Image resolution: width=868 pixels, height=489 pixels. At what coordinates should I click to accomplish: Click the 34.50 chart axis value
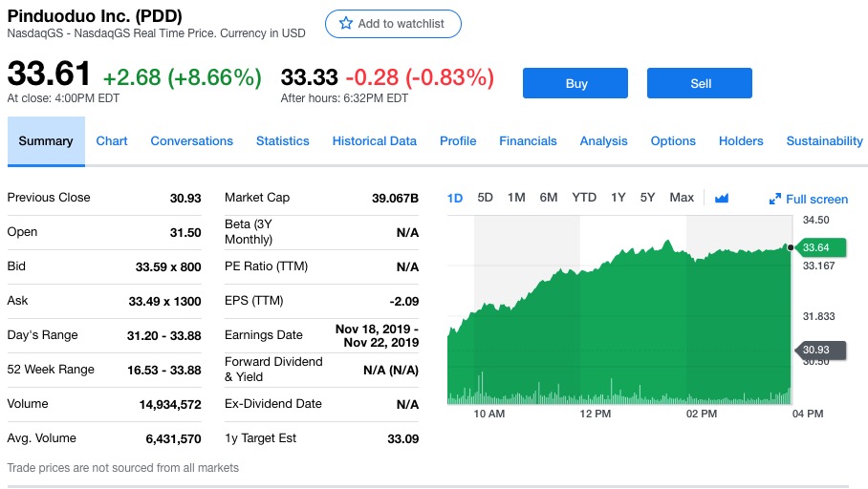pos(816,220)
